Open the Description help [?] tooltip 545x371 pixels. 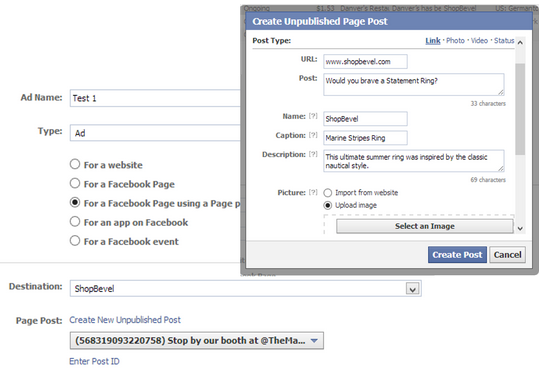tap(313, 154)
